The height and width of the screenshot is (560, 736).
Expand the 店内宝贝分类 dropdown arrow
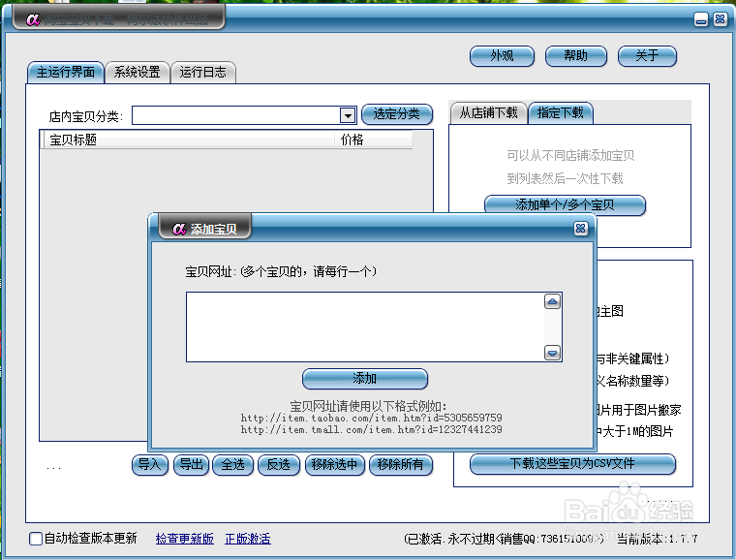348,115
